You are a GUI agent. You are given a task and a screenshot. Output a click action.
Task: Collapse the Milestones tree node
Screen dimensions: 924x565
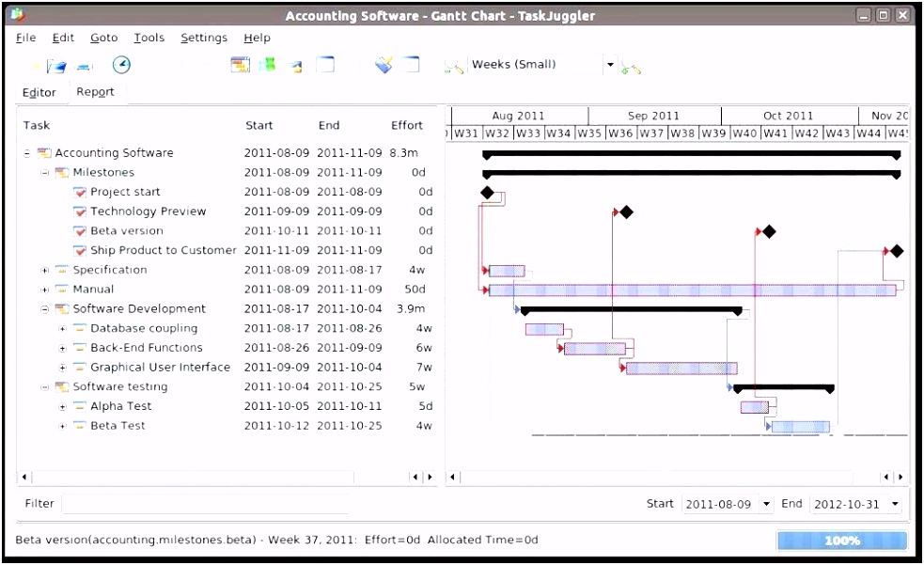point(45,173)
